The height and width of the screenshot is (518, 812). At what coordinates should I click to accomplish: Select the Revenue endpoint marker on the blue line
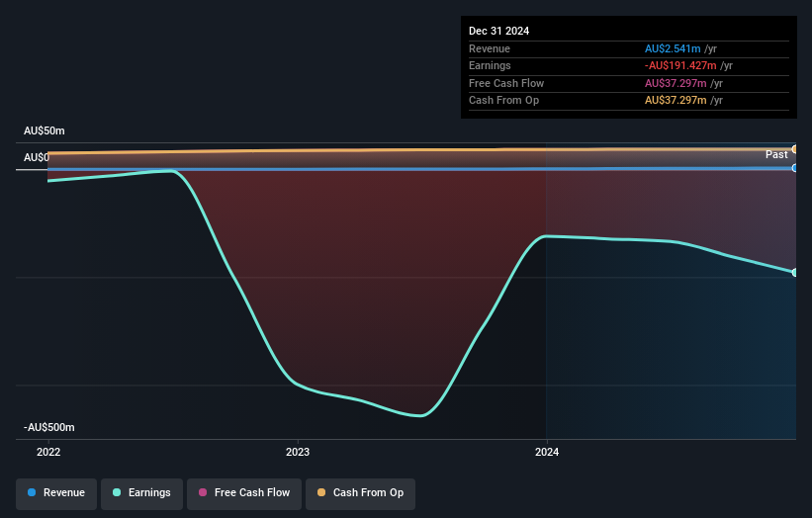click(x=795, y=168)
